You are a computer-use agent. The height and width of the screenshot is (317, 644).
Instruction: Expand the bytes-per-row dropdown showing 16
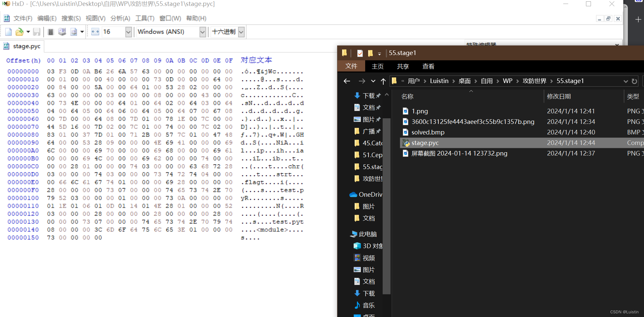(129, 32)
